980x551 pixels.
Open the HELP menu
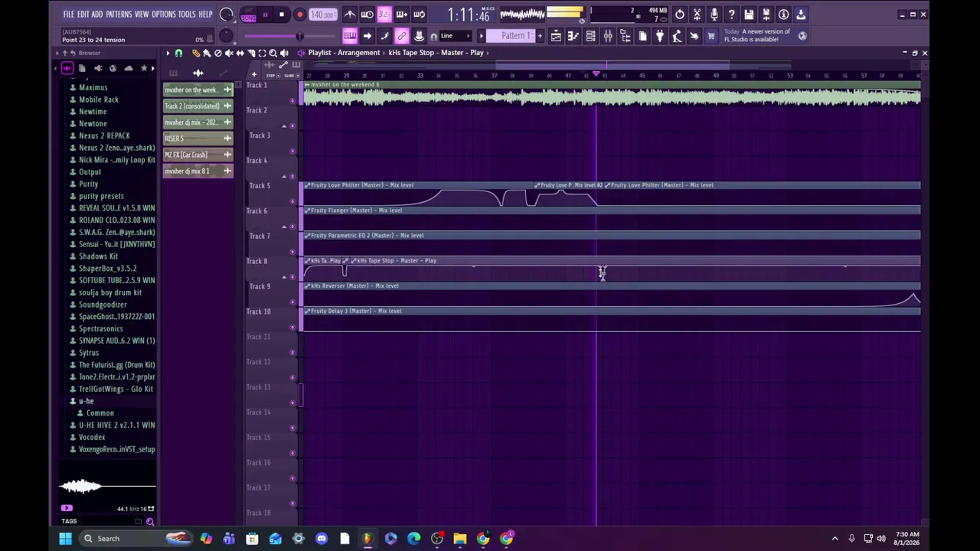point(205,15)
